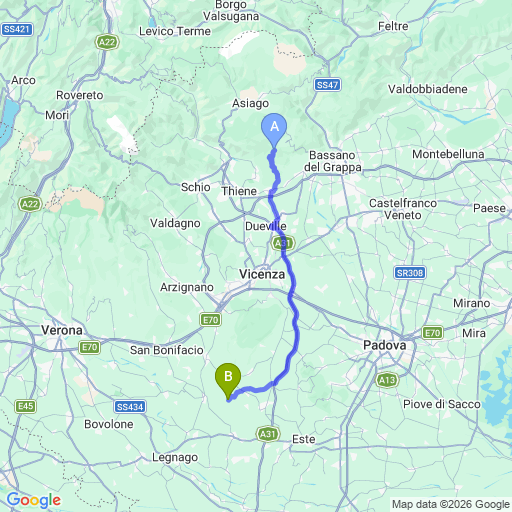This screenshot has width=512, height=512.
Task: Click the SR308 road shield
Action: pyautogui.click(x=410, y=273)
